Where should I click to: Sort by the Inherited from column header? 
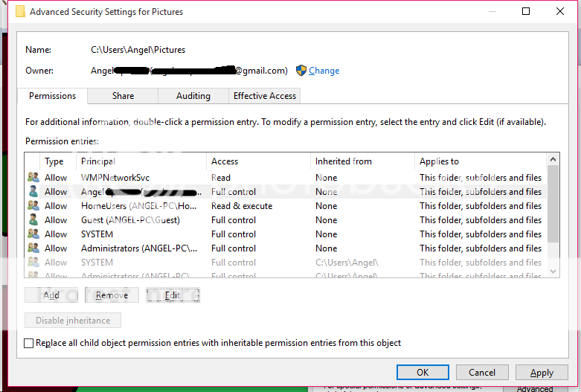[x=362, y=161]
